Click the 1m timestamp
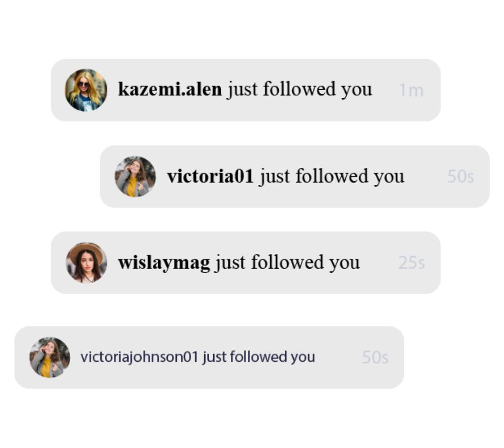 click(411, 90)
